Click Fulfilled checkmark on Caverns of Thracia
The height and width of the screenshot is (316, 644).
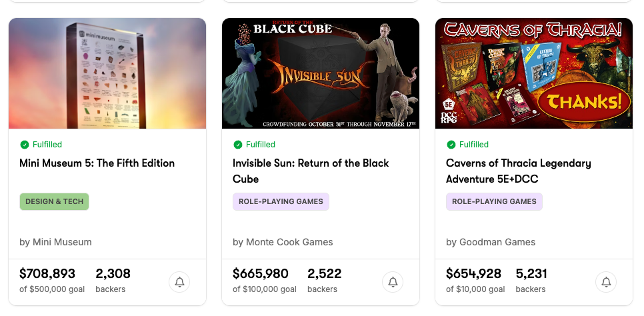(x=451, y=145)
